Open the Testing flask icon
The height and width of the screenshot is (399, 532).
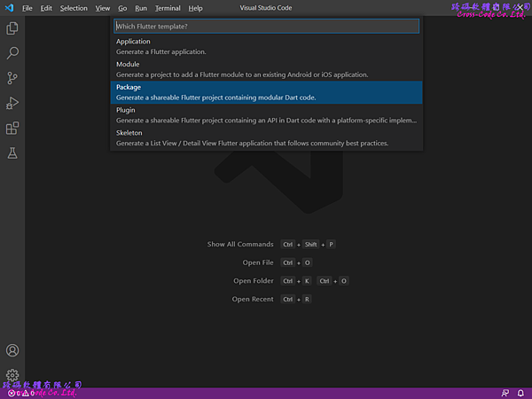click(12, 153)
